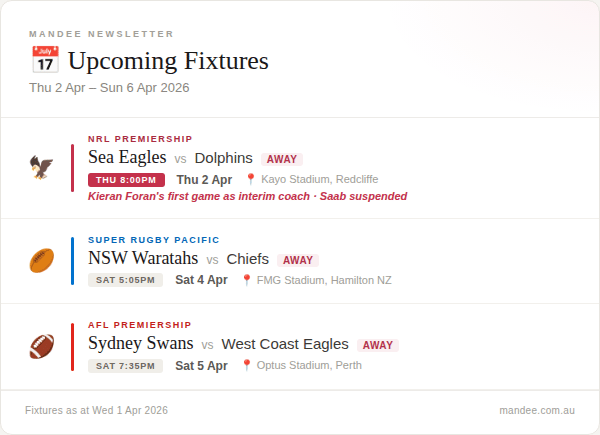Click the AWAY tag next to Dolphins
Screen dimensions: 600x435
pyautogui.click(x=282, y=159)
